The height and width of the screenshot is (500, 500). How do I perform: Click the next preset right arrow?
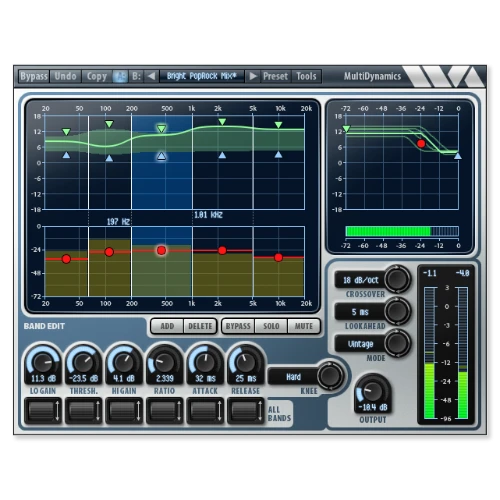coord(253,76)
